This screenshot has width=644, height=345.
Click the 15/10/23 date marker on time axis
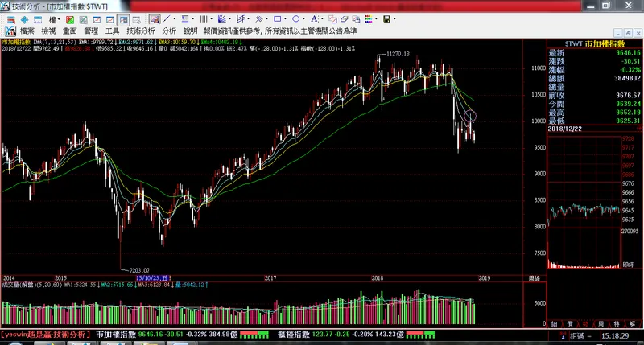(x=154, y=278)
